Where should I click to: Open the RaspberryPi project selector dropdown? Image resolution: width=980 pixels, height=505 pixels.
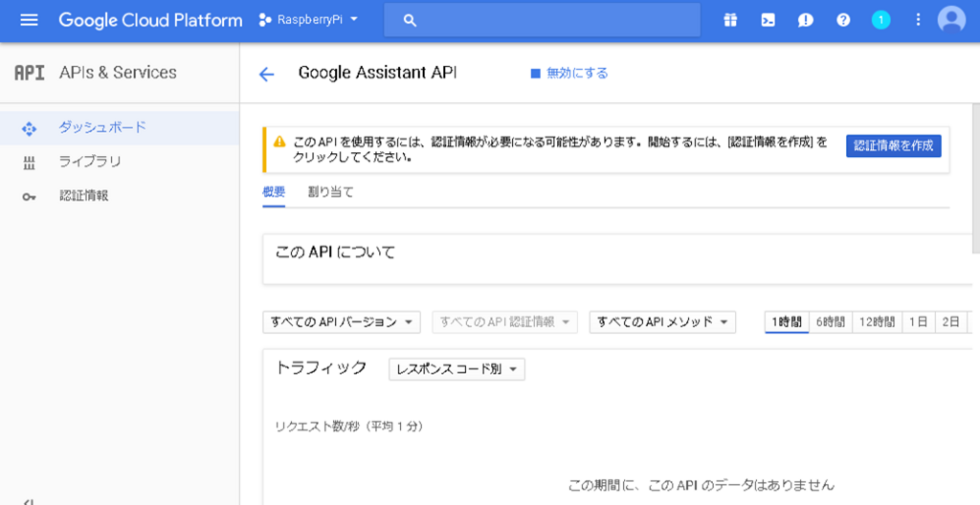coord(309,20)
